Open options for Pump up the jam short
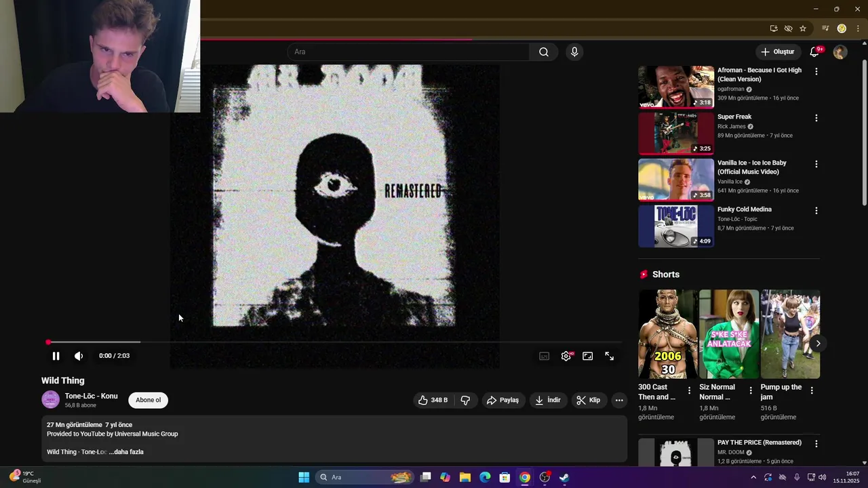The image size is (868, 488). pos(811,390)
